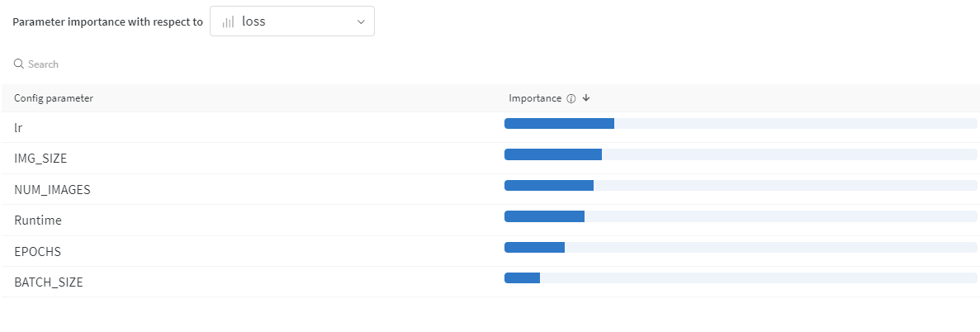Click the magnifier search icon
Viewport: 980px width, 332px height.
(19, 64)
